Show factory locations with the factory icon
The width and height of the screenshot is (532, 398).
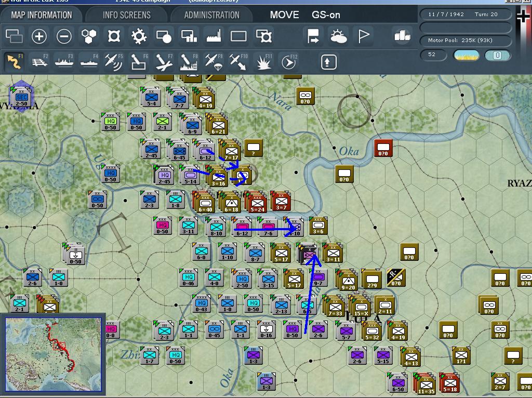(214, 36)
